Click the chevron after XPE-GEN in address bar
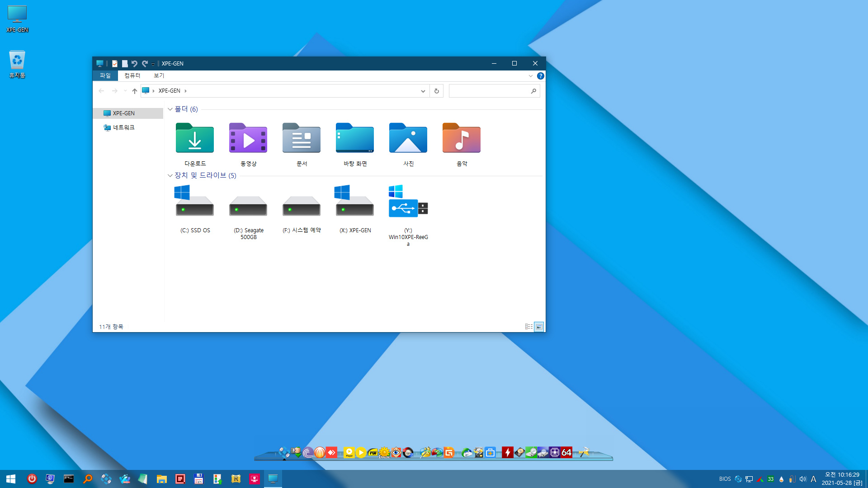This screenshot has height=488, width=868. 185,91
